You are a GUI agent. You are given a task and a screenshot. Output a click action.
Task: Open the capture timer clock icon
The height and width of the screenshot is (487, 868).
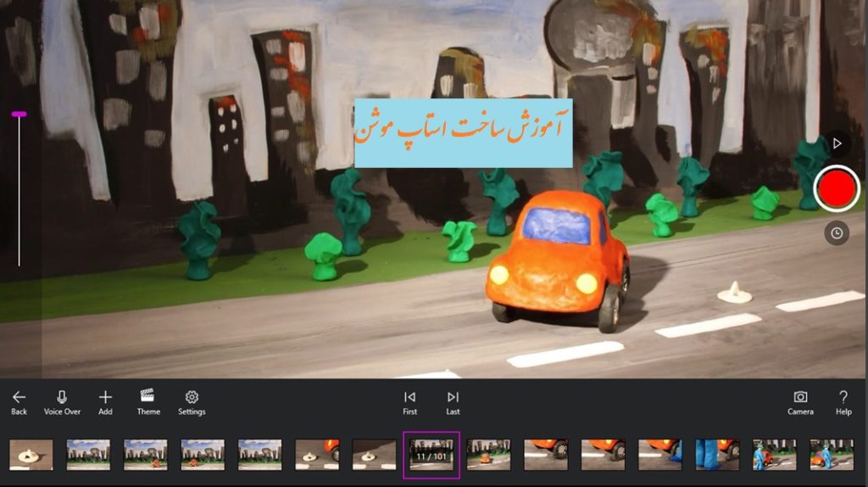[837, 233]
